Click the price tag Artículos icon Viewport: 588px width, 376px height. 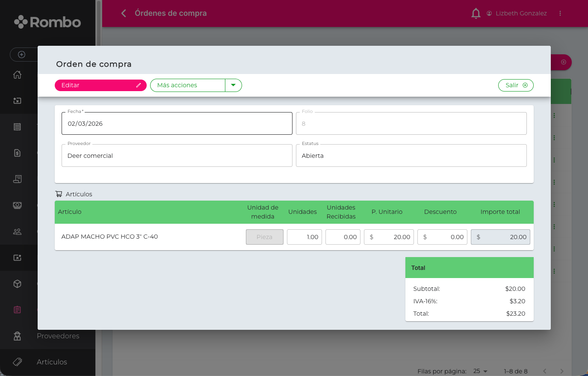pyautogui.click(x=17, y=362)
